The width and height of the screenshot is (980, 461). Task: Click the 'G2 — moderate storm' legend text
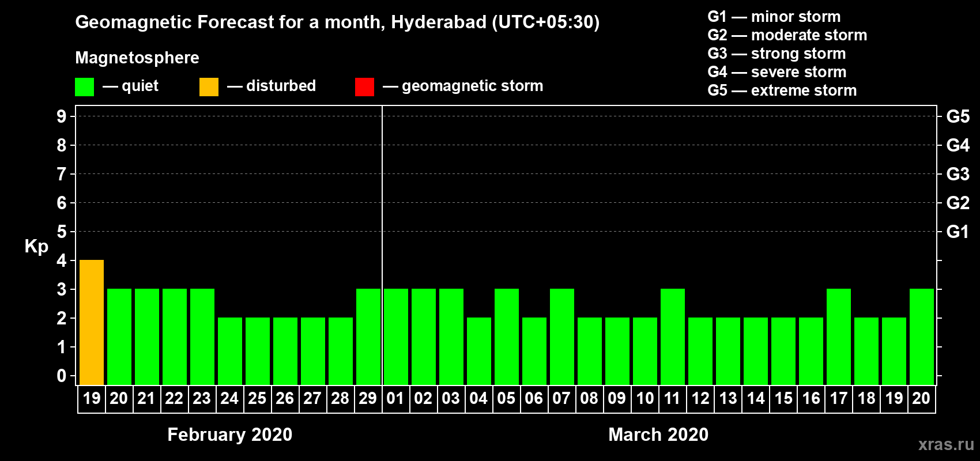(787, 35)
